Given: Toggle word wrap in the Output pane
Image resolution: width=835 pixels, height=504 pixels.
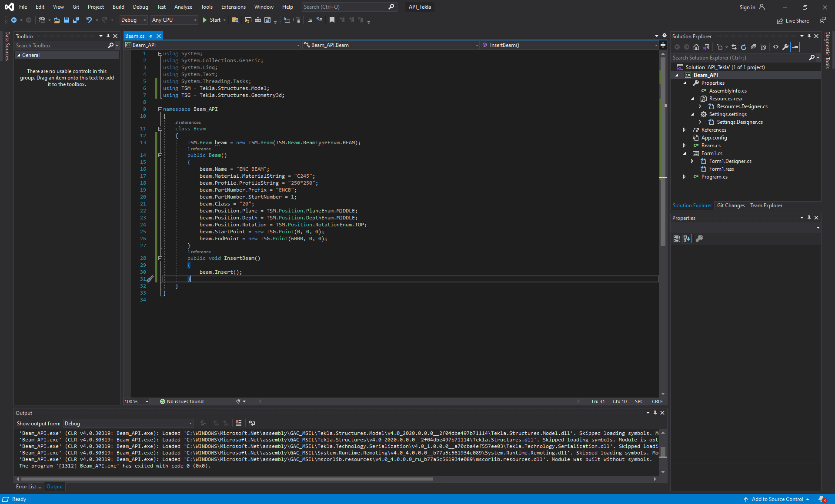Looking at the screenshot, I should (251, 423).
